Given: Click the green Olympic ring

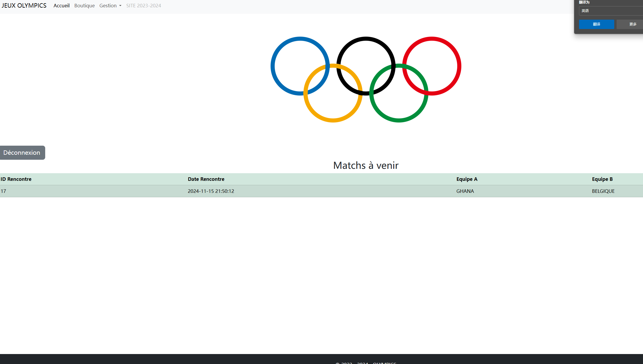Looking at the screenshot, I should [x=399, y=120].
